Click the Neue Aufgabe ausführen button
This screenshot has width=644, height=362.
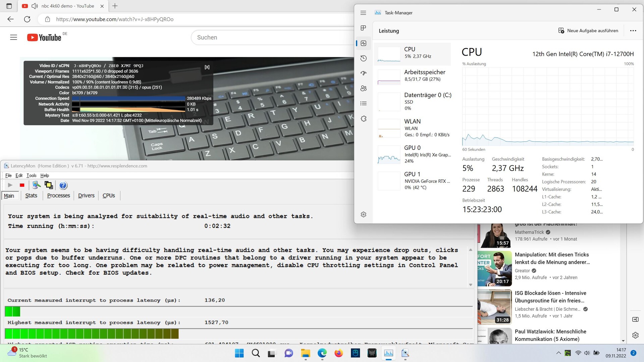589,31
